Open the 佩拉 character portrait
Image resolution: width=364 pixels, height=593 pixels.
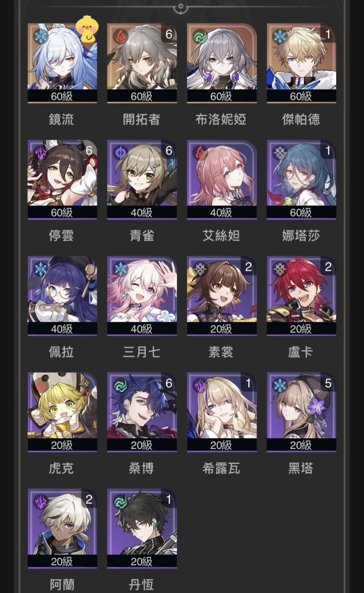[63, 296]
